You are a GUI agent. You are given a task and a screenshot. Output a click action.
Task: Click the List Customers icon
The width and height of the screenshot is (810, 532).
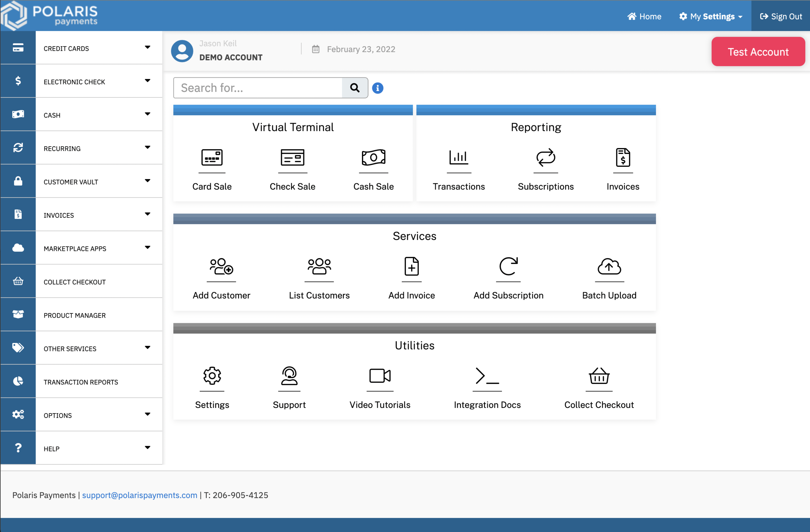319,266
